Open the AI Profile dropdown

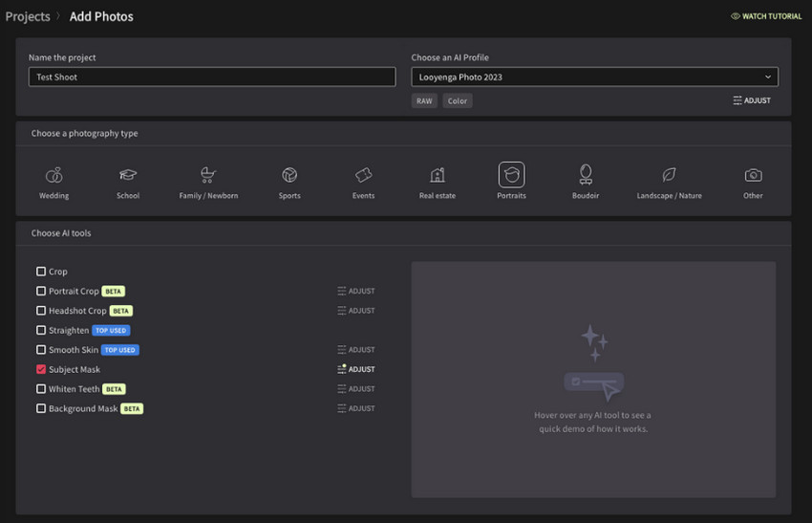point(594,76)
